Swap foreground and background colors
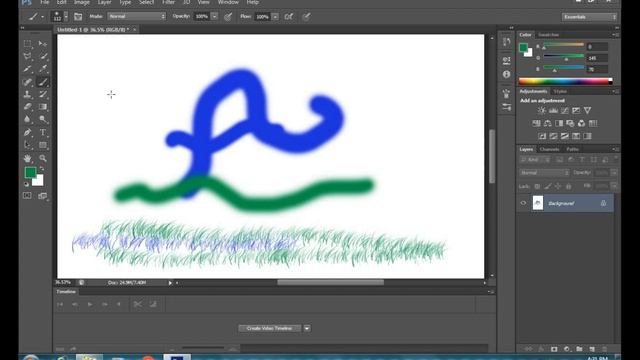This screenshot has height=360, width=640. click(x=42, y=168)
